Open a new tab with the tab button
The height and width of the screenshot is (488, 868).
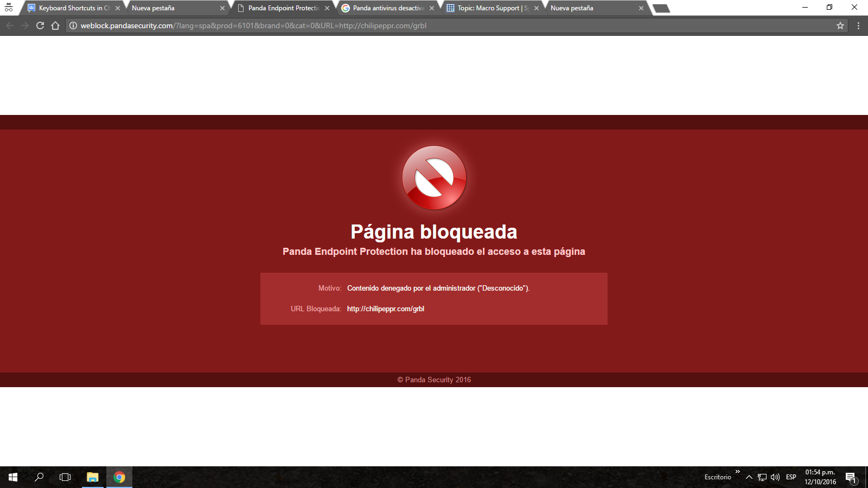(x=661, y=8)
